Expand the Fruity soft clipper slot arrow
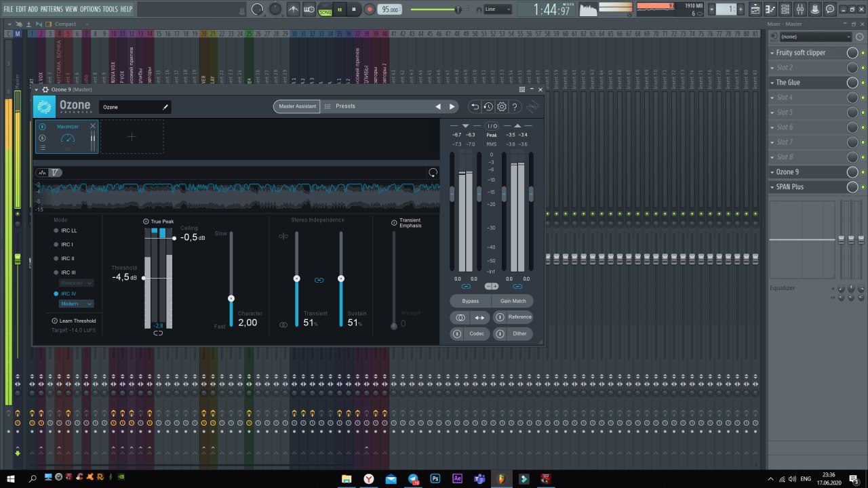The width and height of the screenshot is (868, 488). click(x=772, y=53)
